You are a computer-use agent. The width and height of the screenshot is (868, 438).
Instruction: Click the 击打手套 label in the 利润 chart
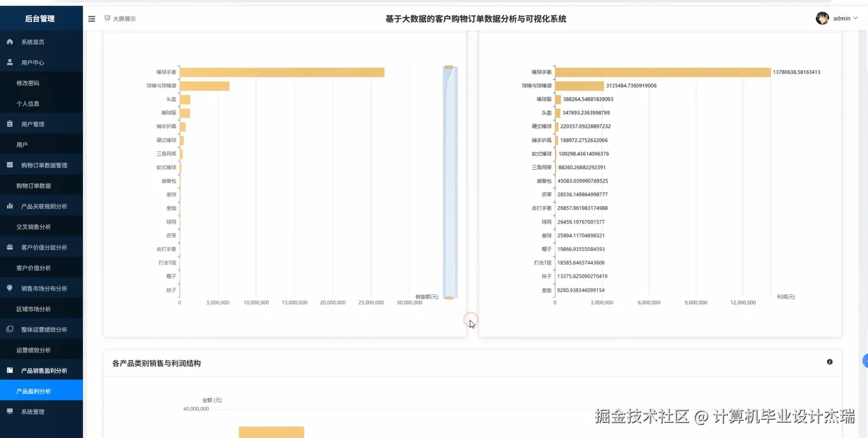(542, 208)
